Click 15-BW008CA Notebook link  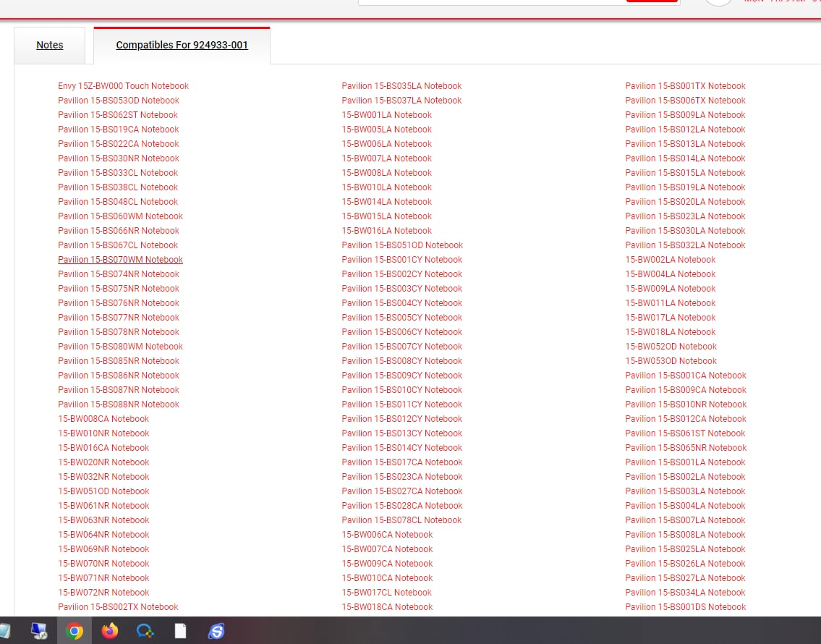(x=103, y=419)
